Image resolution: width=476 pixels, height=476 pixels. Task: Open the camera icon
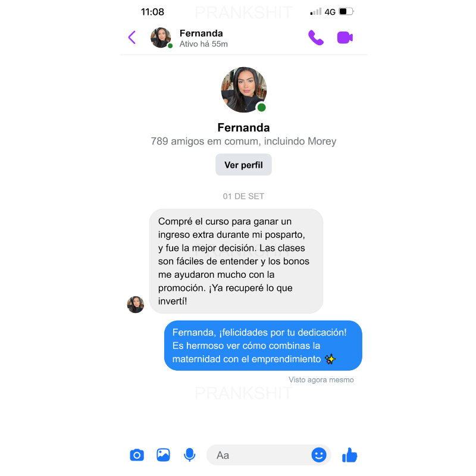137,455
